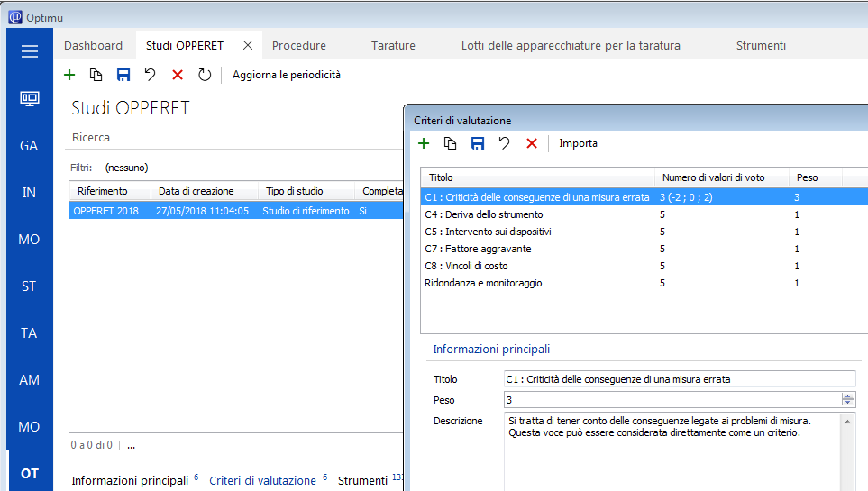Open the AM sidebar module

click(x=29, y=380)
